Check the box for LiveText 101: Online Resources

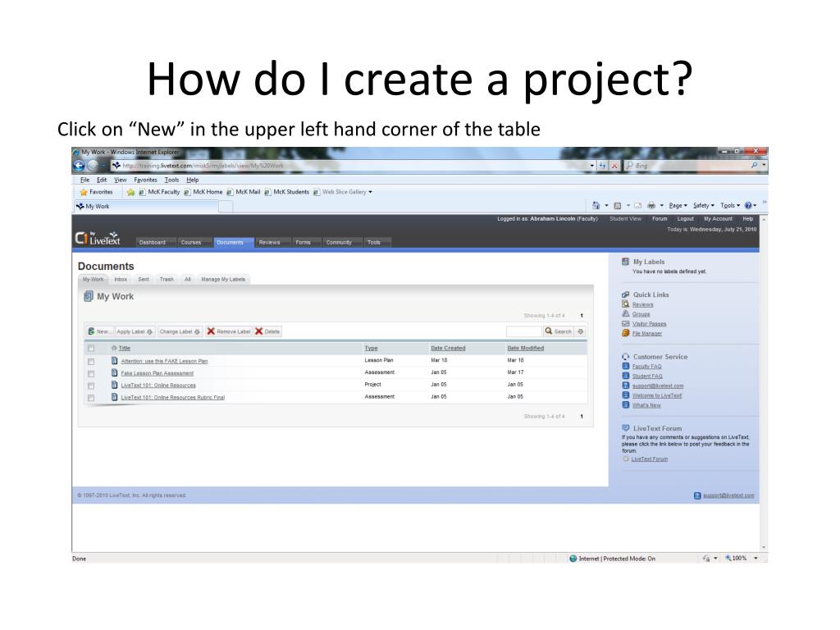point(91,386)
